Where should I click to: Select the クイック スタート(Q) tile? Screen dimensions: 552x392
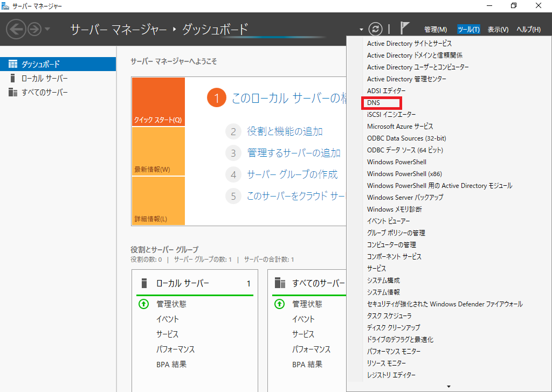point(158,102)
